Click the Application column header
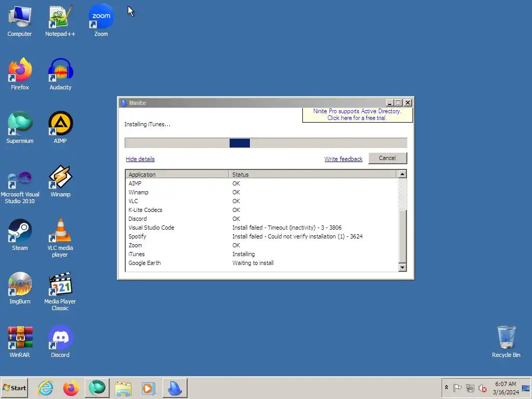The image size is (532, 399). 177,174
